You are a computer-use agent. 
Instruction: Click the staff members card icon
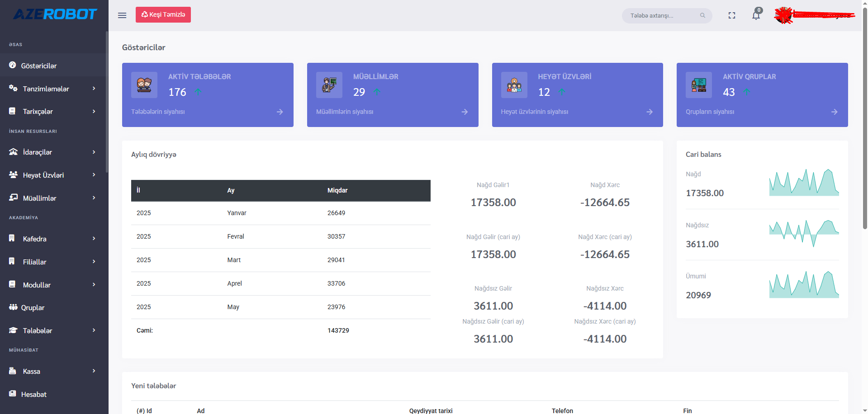click(x=514, y=85)
